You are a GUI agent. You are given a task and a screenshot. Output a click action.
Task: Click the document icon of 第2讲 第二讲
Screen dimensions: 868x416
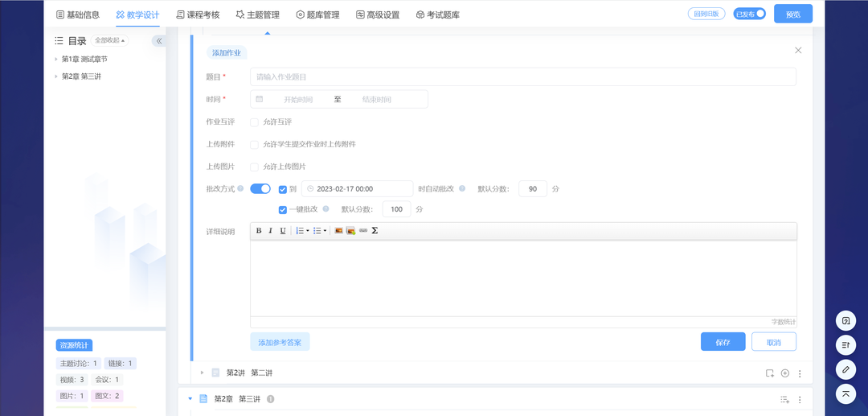click(216, 373)
